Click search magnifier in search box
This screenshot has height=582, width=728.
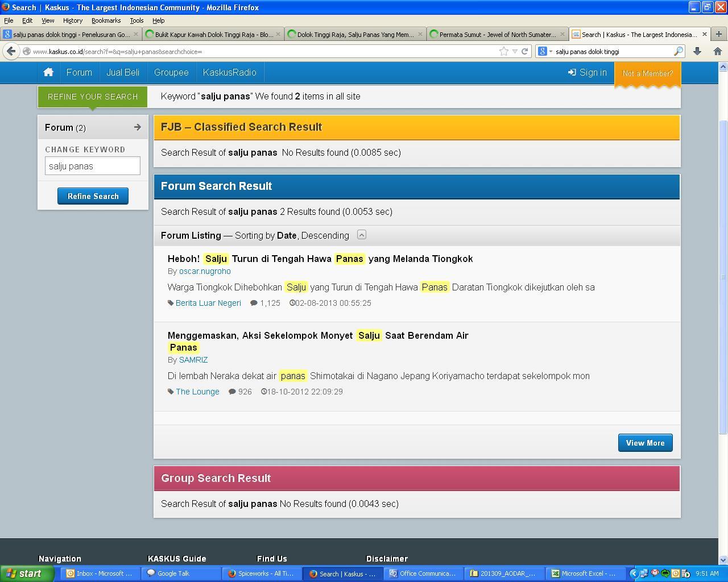click(678, 51)
